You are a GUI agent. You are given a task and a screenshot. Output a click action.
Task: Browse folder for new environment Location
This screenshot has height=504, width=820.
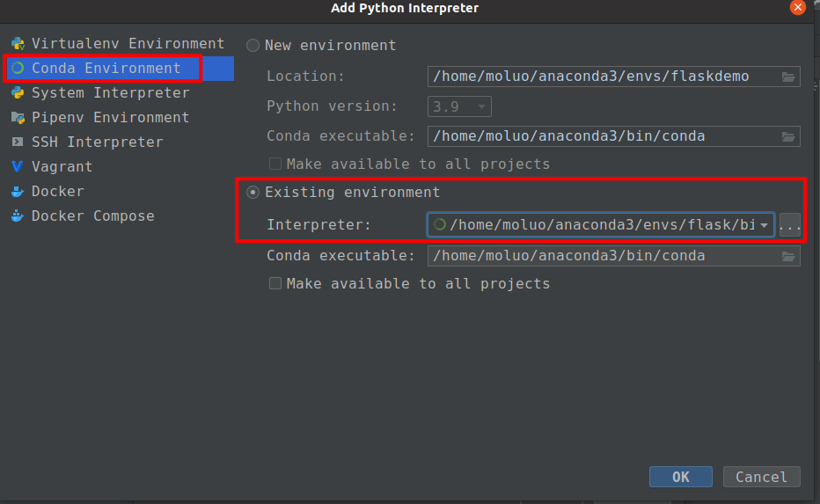coord(788,77)
